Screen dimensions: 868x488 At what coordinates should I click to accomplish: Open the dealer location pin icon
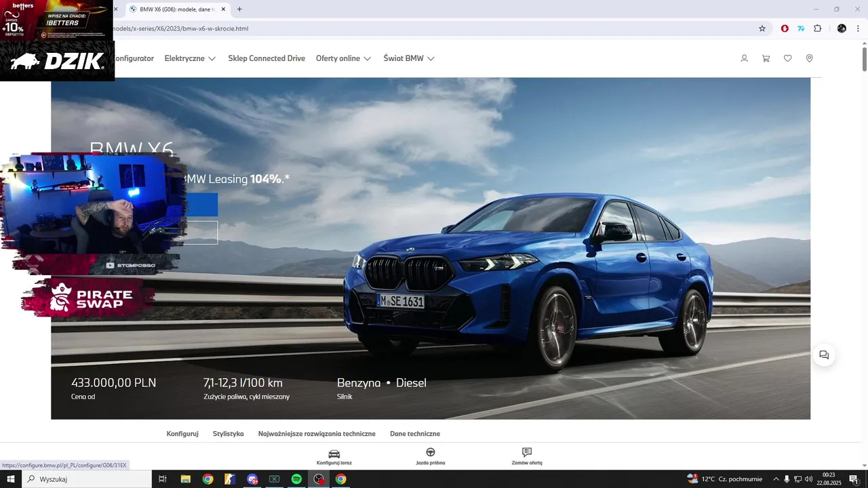pyautogui.click(x=809, y=58)
